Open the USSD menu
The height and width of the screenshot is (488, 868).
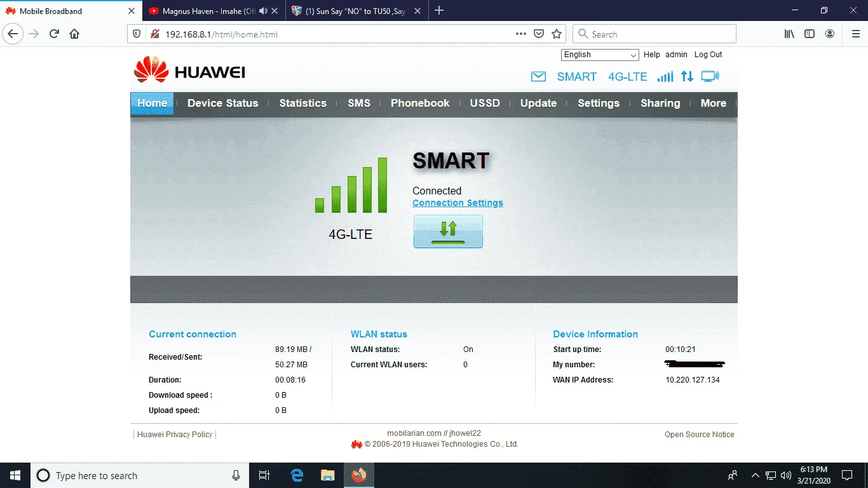tap(485, 103)
